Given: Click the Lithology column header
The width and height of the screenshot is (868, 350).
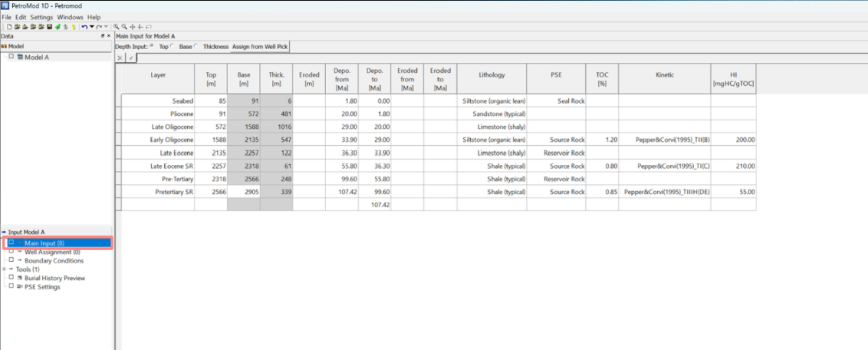Looking at the screenshot, I should (492, 78).
